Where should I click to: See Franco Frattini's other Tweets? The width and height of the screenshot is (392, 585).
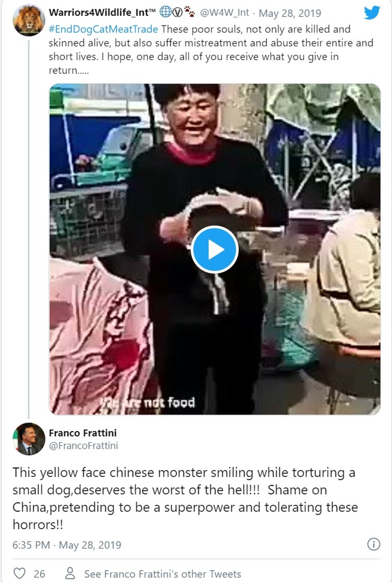163,574
